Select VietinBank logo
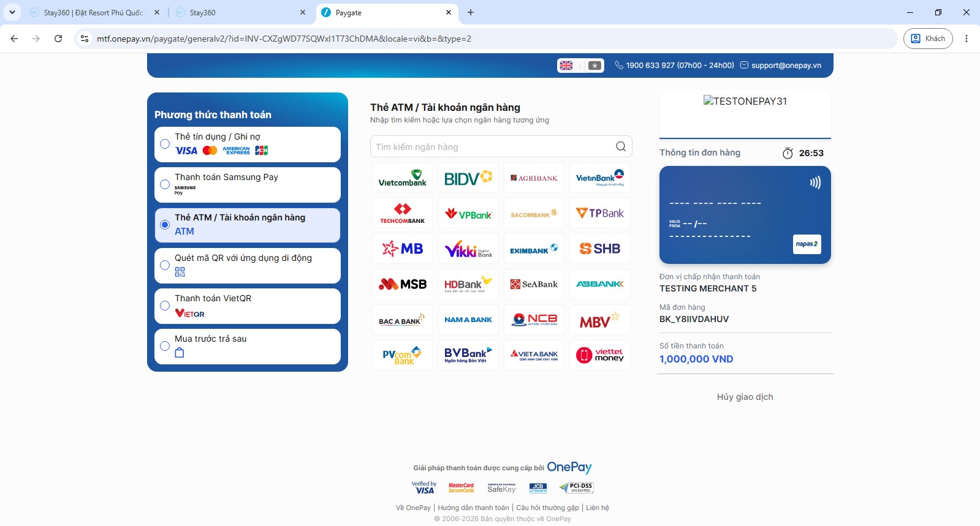The height and width of the screenshot is (526, 980). tap(600, 178)
